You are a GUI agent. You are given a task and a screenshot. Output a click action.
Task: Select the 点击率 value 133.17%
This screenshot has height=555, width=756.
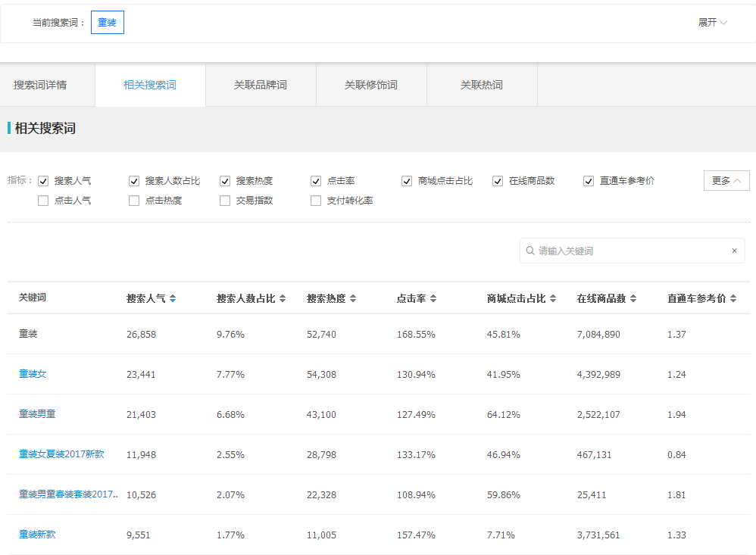(416, 455)
